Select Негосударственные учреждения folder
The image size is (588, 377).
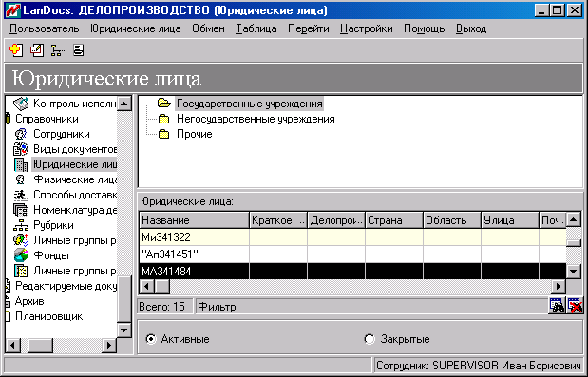click(256, 119)
